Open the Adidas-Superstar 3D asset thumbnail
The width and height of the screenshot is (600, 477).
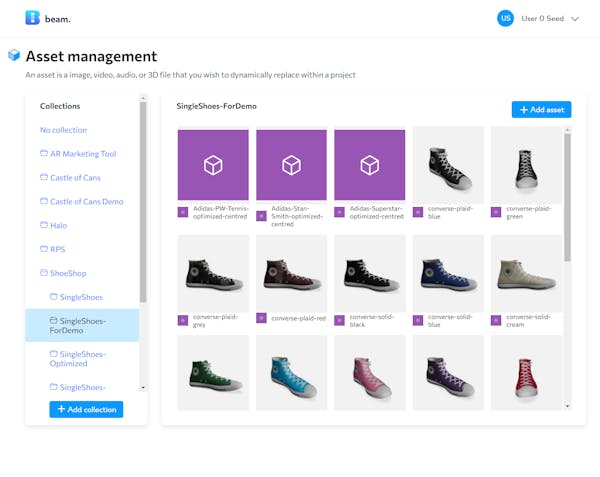tap(370, 165)
